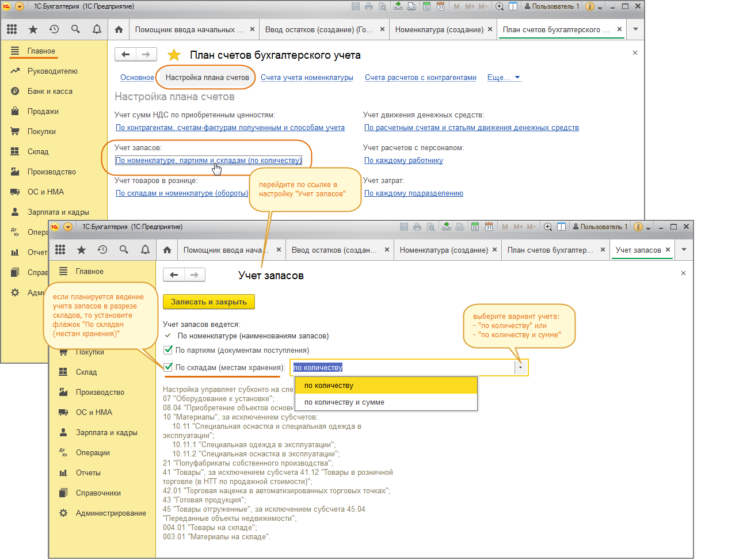Image resolution: width=747 pixels, height=560 pixels.
Task: Click the back arrow in Учет запасов form
Action: 174,275
